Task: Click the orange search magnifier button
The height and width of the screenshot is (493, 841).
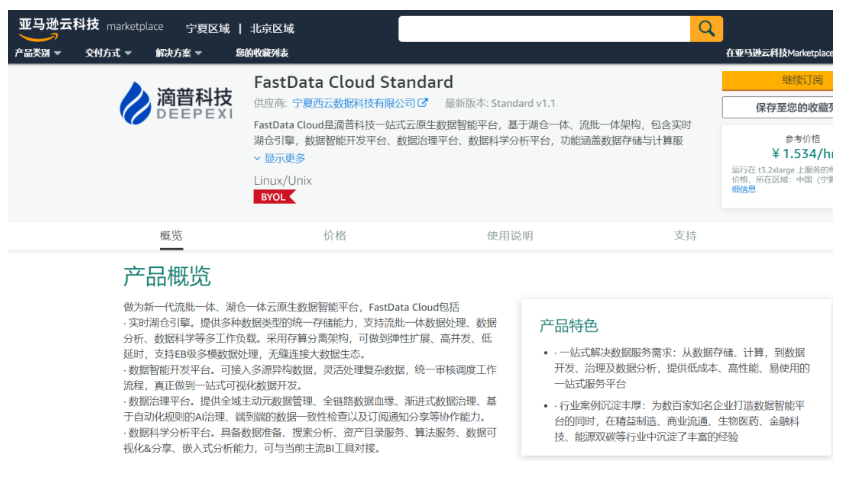Action: click(x=706, y=28)
